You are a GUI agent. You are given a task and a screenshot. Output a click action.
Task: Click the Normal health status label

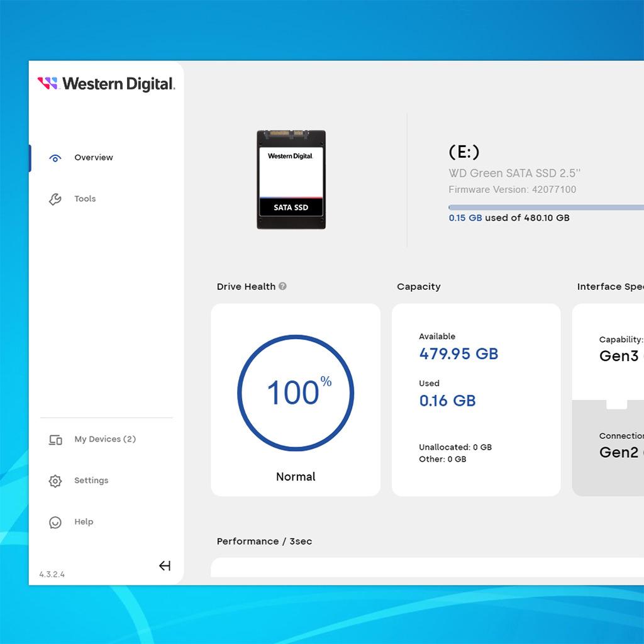click(296, 477)
